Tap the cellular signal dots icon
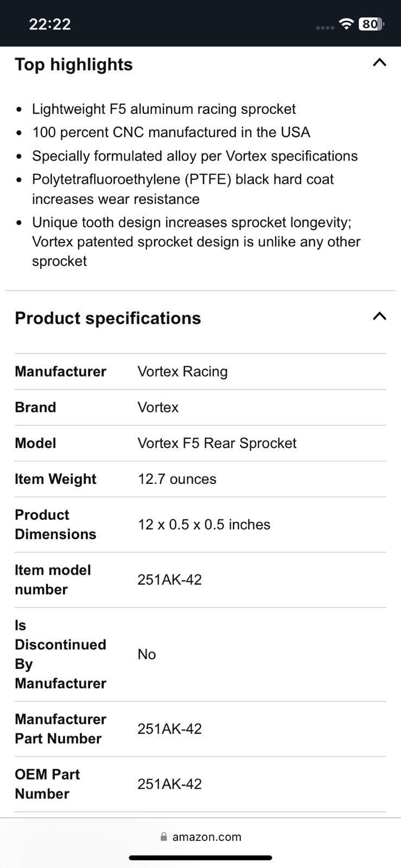The height and width of the screenshot is (868, 401). click(x=324, y=27)
